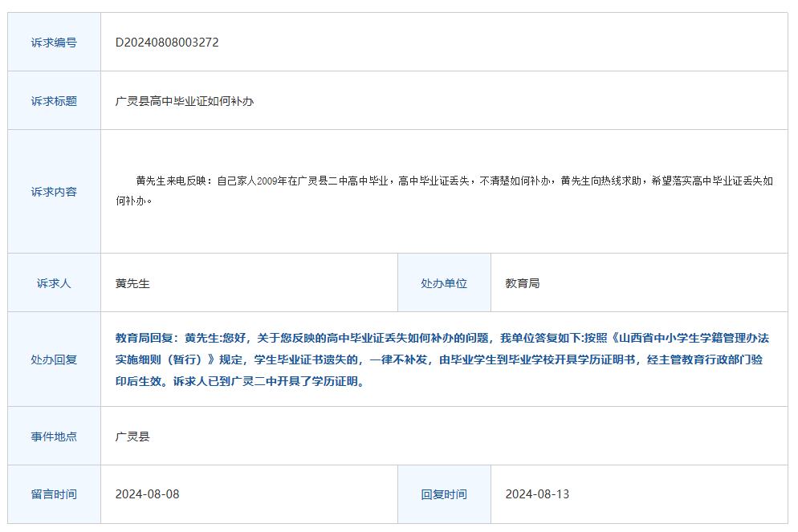Select the blue reply text starting 教育局回复
Screen dimensions: 798x532
(x=442, y=359)
